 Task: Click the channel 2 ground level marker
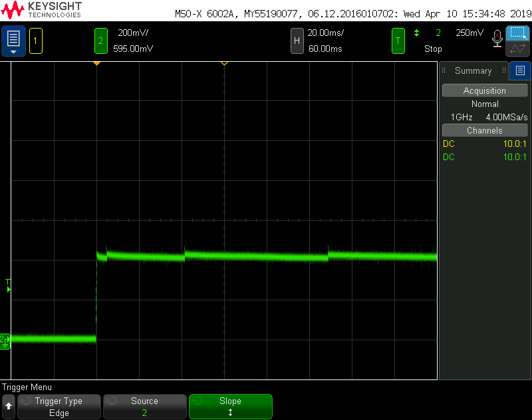[x=5, y=342]
